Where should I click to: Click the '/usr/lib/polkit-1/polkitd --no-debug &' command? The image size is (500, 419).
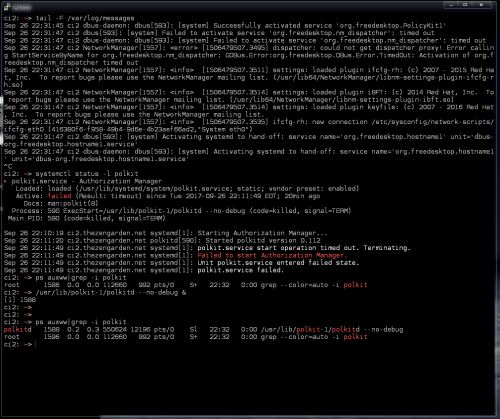111,292
